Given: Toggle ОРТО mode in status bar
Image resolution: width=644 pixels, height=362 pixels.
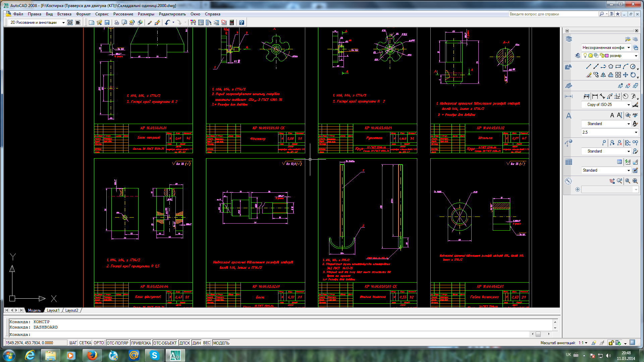Looking at the screenshot, I should (x=99, y=343).
